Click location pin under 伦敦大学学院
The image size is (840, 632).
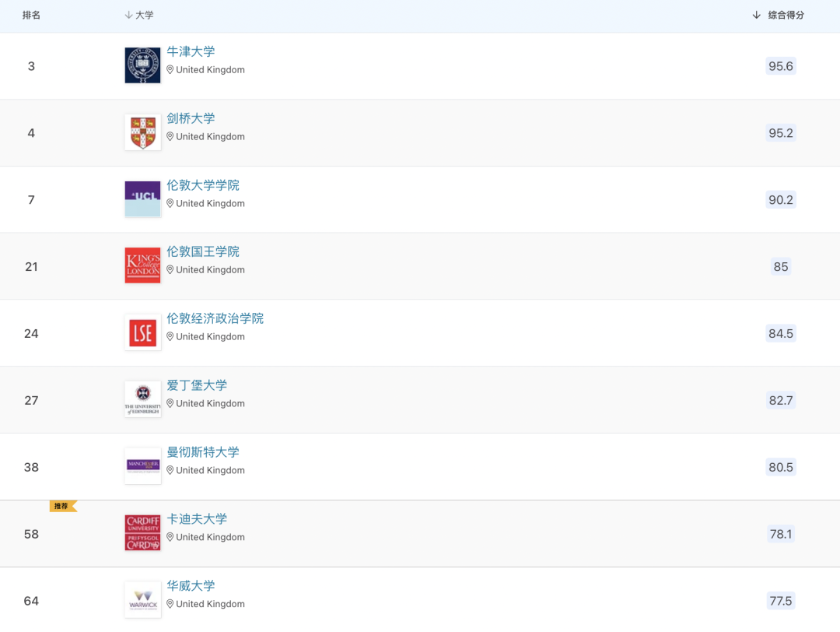click(170, 203)
